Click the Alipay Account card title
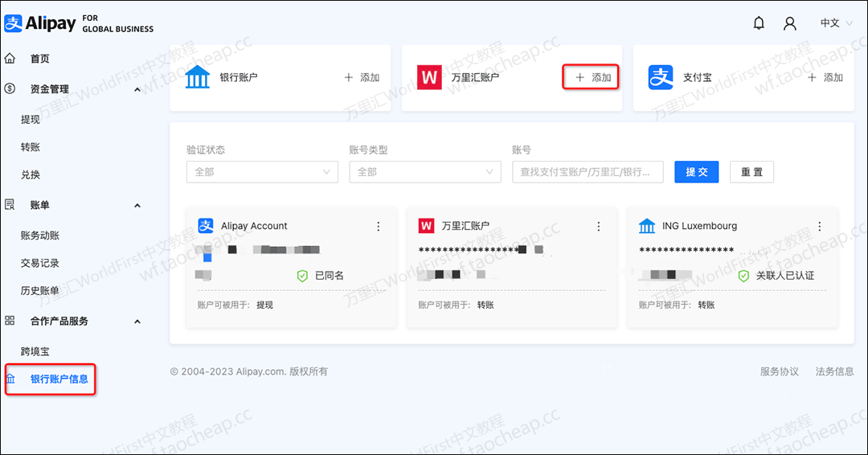Screen dimensions: 868x455 [254, 226]
